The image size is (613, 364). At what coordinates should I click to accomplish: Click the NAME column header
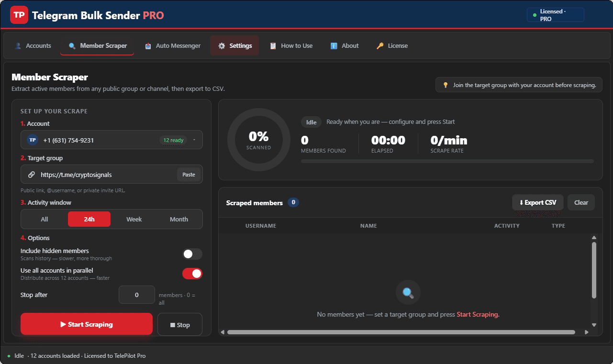pyautogui.click(x=368, y=226)
